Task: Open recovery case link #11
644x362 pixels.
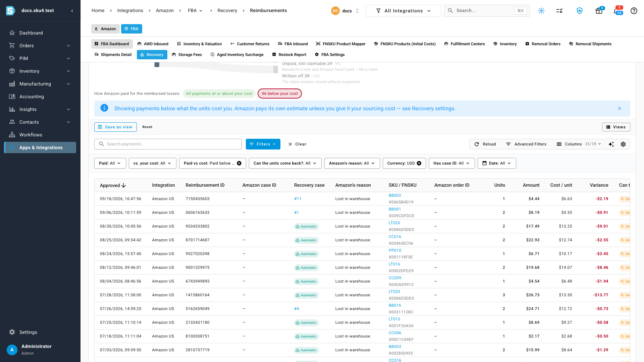Action: pos(298,199)
